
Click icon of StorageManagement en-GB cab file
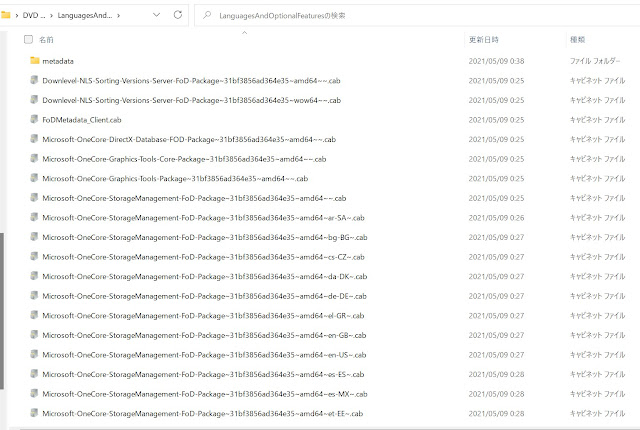[x=34, y=335]
